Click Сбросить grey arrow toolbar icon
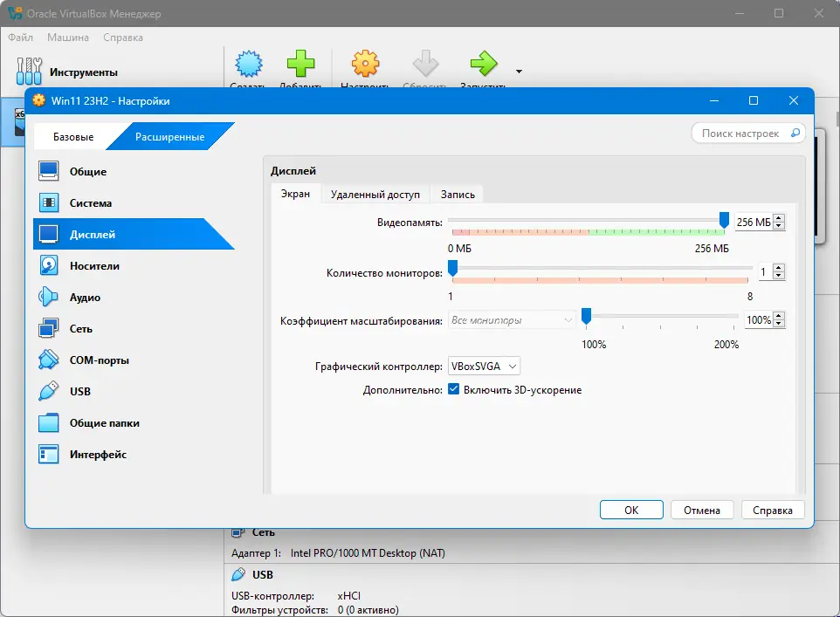 (x=425, y=64)
